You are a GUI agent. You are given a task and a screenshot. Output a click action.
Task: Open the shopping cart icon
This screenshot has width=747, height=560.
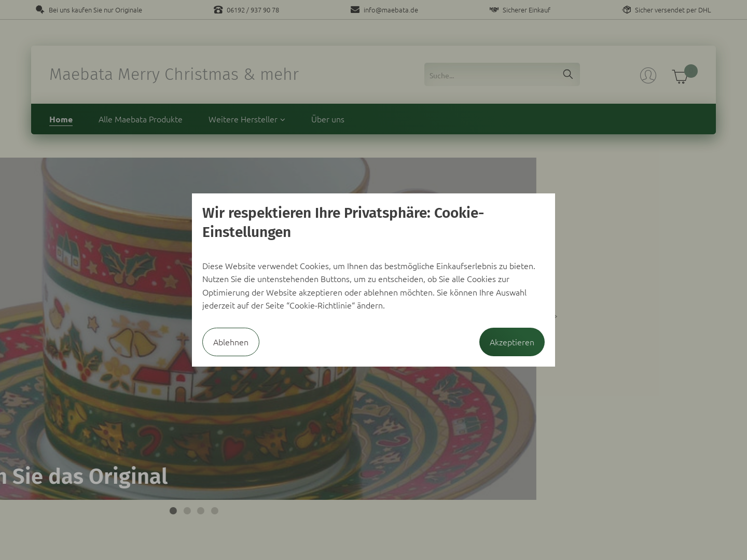[680, 77]
